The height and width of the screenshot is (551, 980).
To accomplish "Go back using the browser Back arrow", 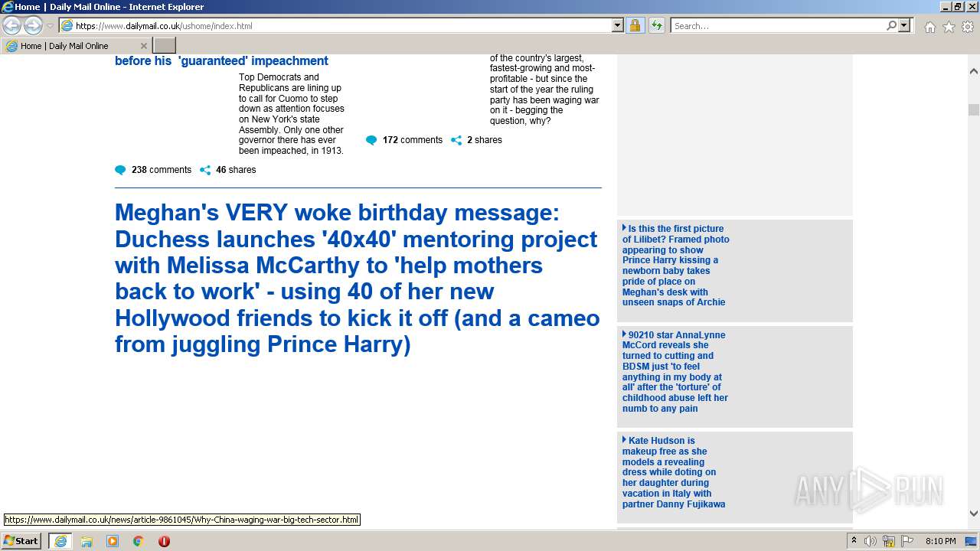I will point(12,26).
